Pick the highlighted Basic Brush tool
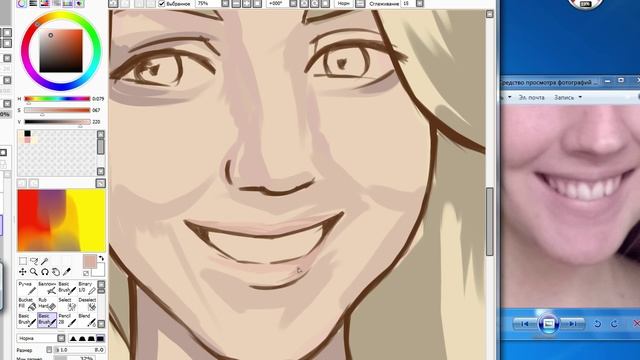Viewport: 640px width, 360px height. pyautogui.click(x=47, y=320)
